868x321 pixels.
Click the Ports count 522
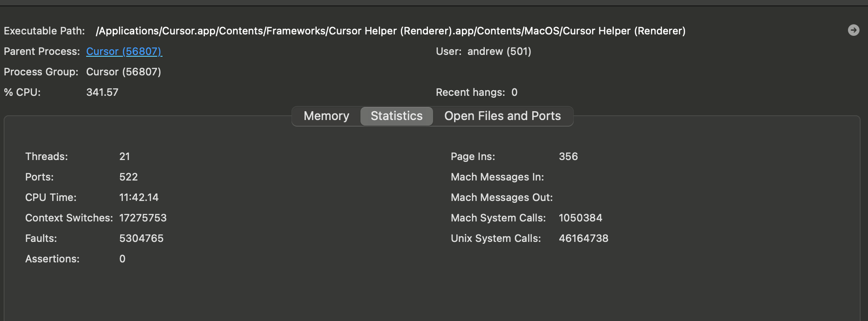pos(128,177)
